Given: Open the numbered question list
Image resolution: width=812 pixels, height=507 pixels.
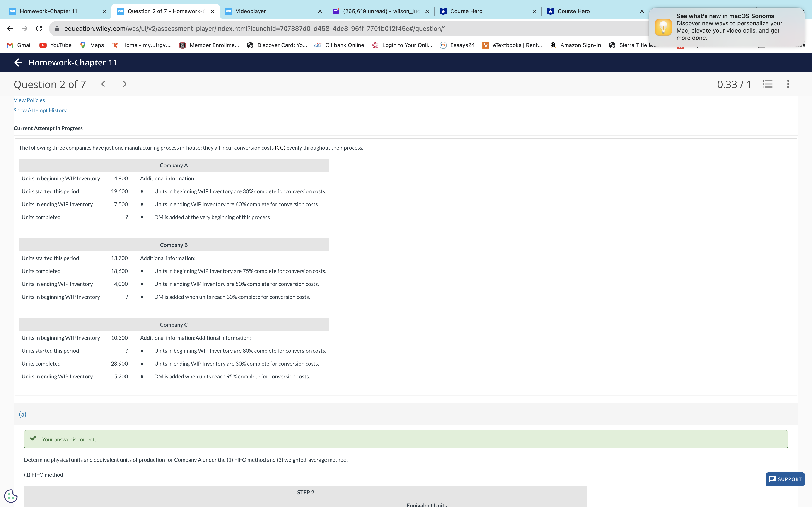Looking at the screenshot, I should point(767,84).
